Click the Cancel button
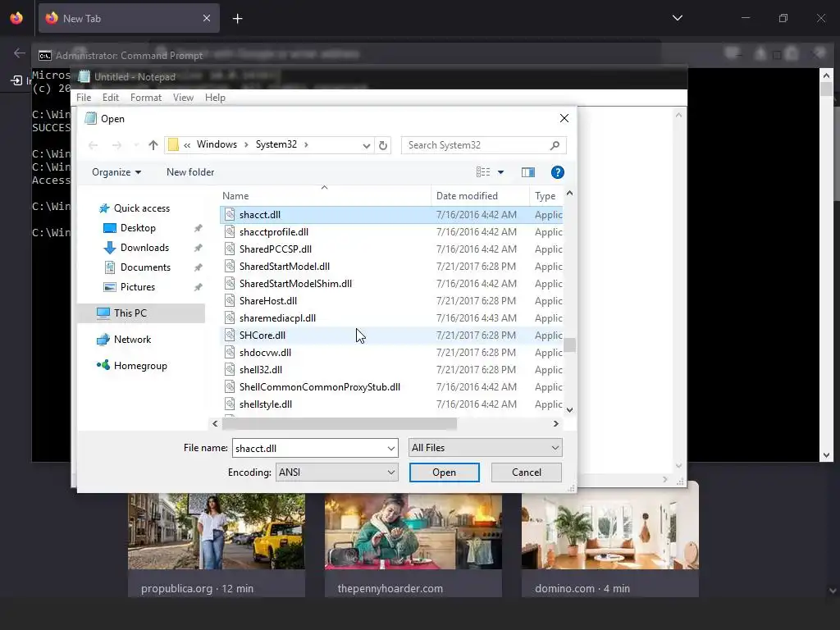Viewport: 840px width, 630px height. point(526,472)
